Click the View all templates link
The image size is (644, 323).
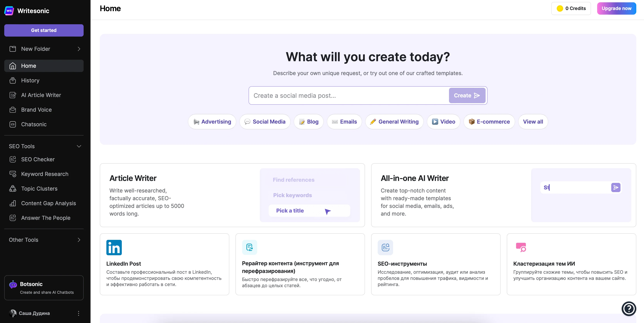point(533,122)
